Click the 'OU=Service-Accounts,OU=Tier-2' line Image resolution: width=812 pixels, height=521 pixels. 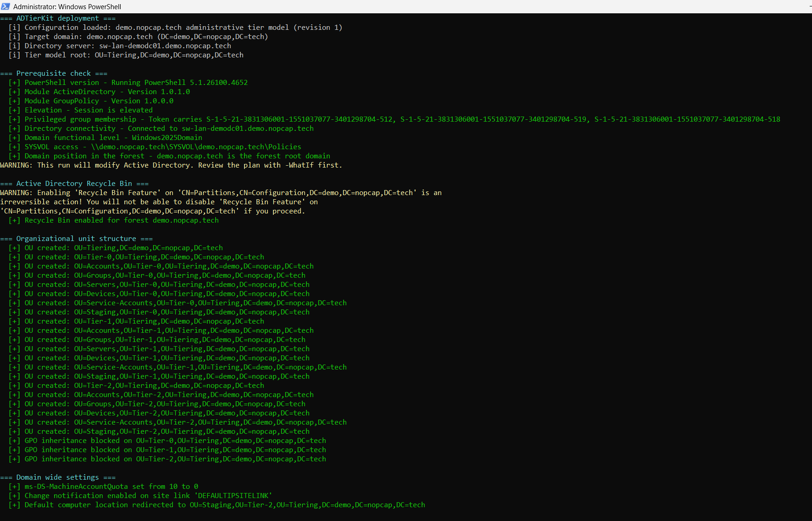pos(178,422)
